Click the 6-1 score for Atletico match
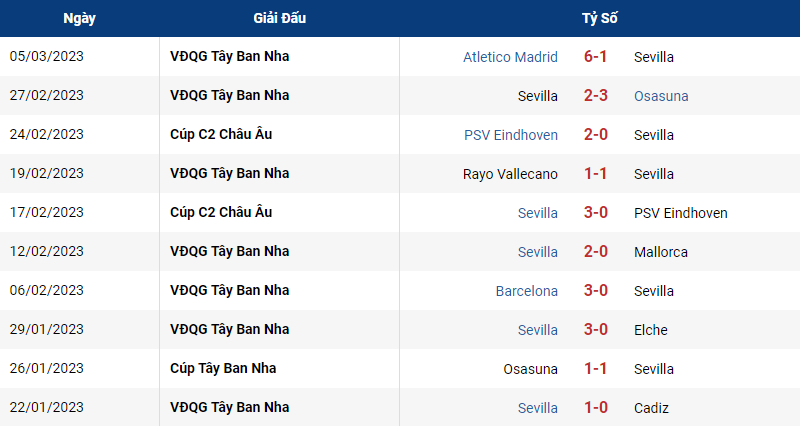Image resolution: width=801 pixels, height=426 pixels. click(x=595, y=56)
